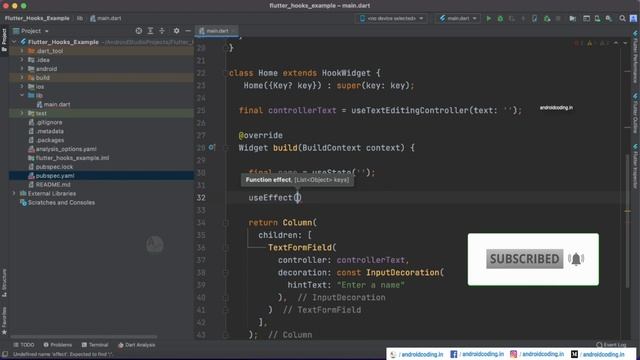Click the Stop square icon in toolbar

[558, 18]
